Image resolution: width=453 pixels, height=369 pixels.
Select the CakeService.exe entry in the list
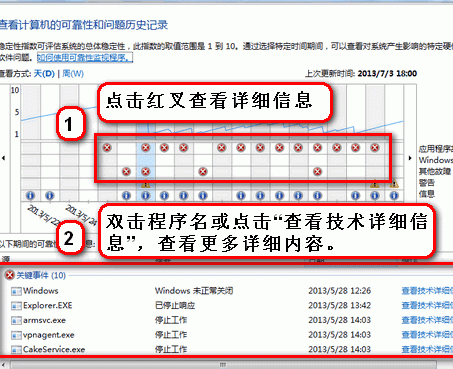pyautogui.click(x=54, y=349)
